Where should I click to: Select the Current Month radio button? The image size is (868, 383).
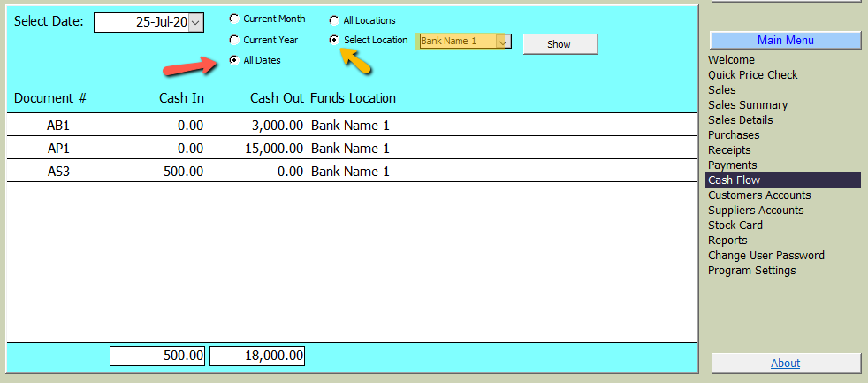pos(234,19)
